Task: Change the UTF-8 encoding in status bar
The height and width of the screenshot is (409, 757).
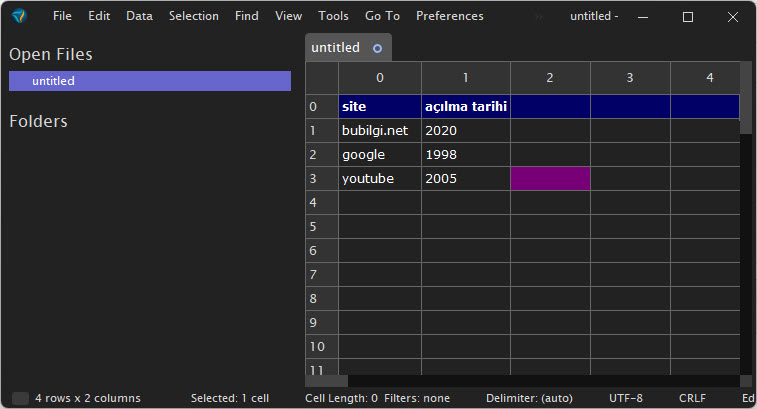Action: (626, 398)
